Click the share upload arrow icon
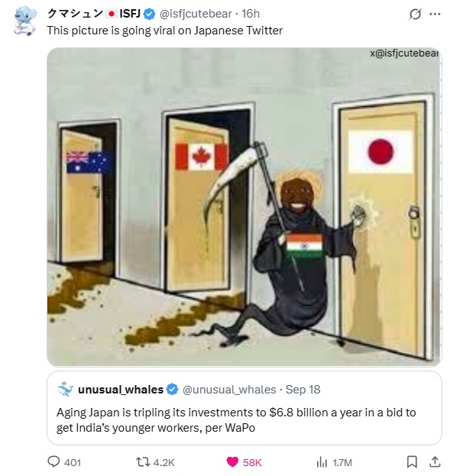Screen dimensions: 450x476 point(435,461)
